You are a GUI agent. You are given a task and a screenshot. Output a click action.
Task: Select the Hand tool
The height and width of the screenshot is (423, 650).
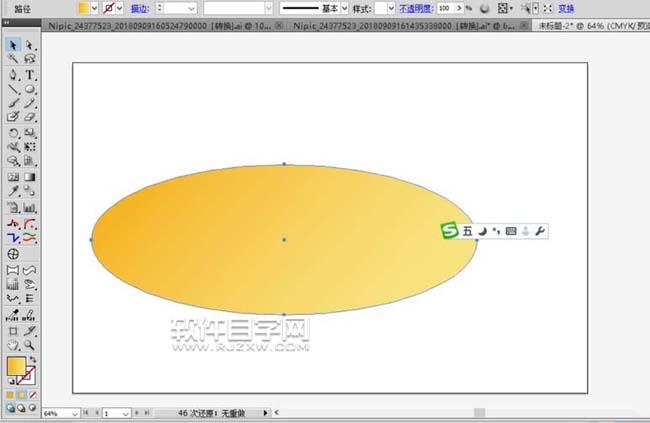click(x=13, y=345)
